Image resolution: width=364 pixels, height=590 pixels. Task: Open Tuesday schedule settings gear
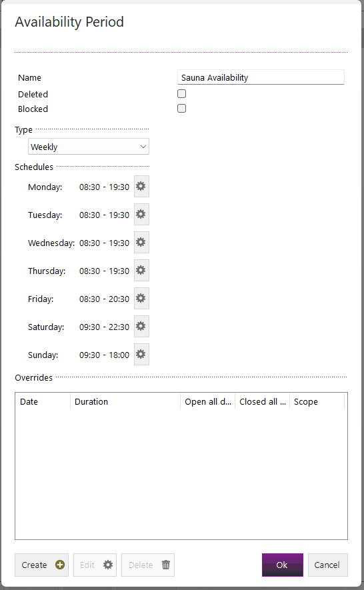(x=141, y=214)
